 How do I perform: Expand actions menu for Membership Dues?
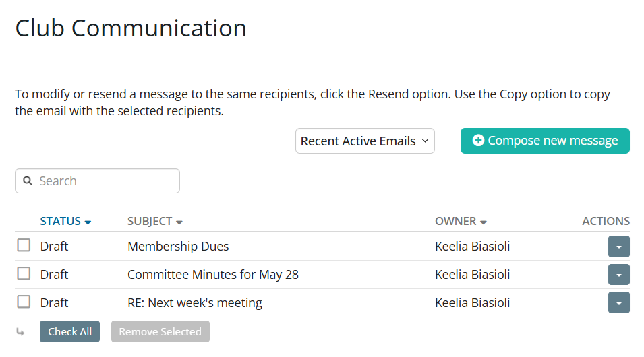(618, 247)
